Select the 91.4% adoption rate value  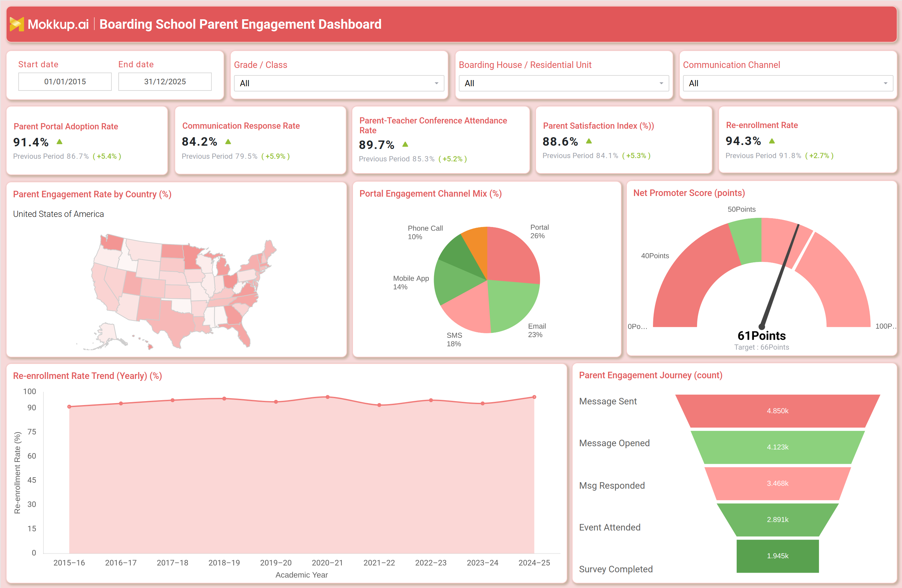pyautogui.click(x=31, y=142)
